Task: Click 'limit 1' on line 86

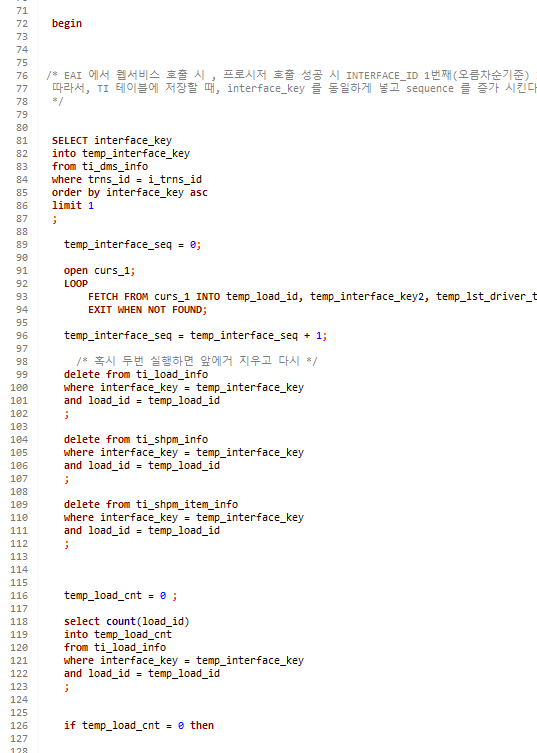Action: [73, 206]
